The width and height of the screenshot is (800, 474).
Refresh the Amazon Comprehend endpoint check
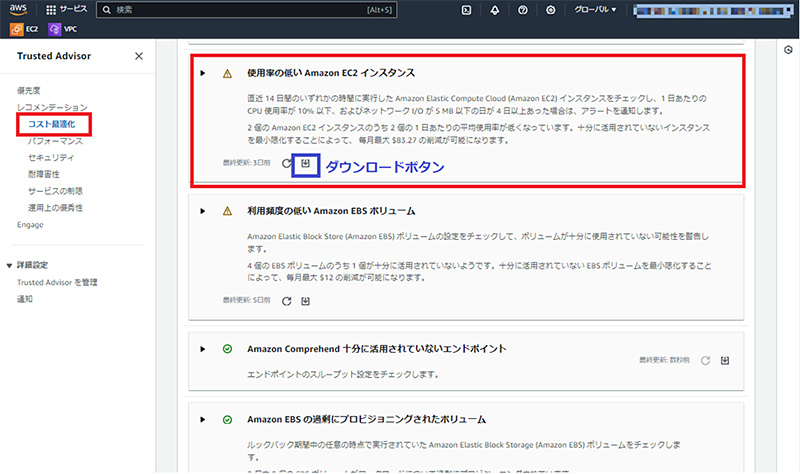(705, 361)
